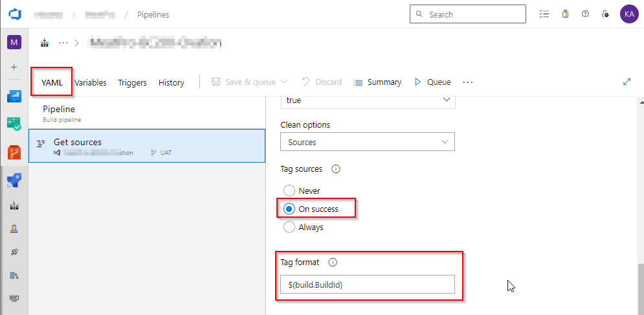The image size is (644, 315).
Task: Open the dropdown showing true
Action: tap(367, 100)
